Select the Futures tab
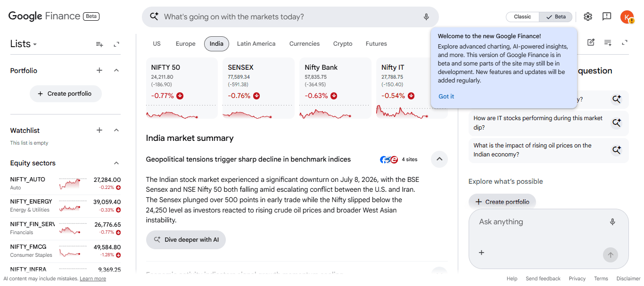This screenshot has height=286, width=644. pyautogui.click(x=376, y=44)
